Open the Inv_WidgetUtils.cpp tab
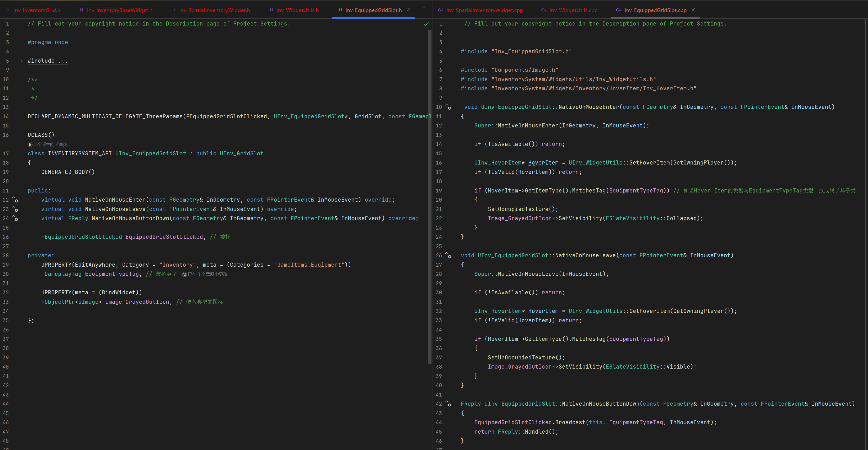This screenshot has width=868, height=450. 573,10
